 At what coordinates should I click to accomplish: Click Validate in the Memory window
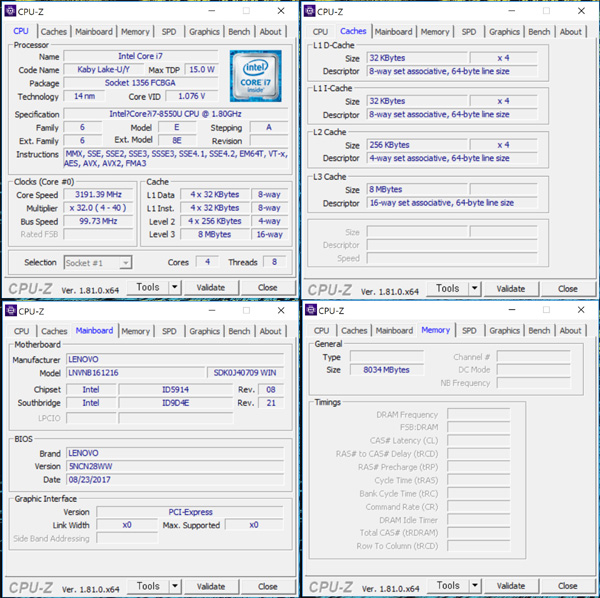tap(511, 585)
